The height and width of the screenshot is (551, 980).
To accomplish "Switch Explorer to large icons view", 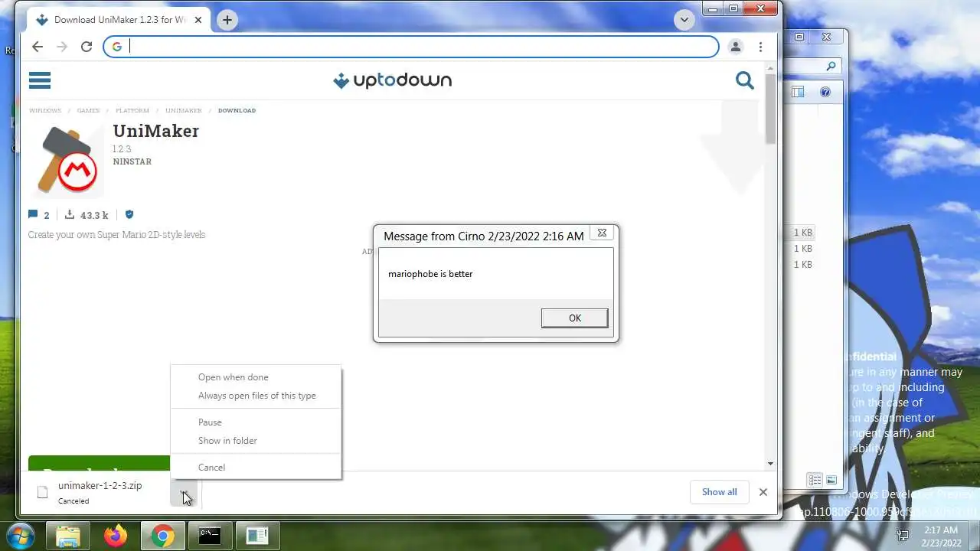I will (831, 481).
